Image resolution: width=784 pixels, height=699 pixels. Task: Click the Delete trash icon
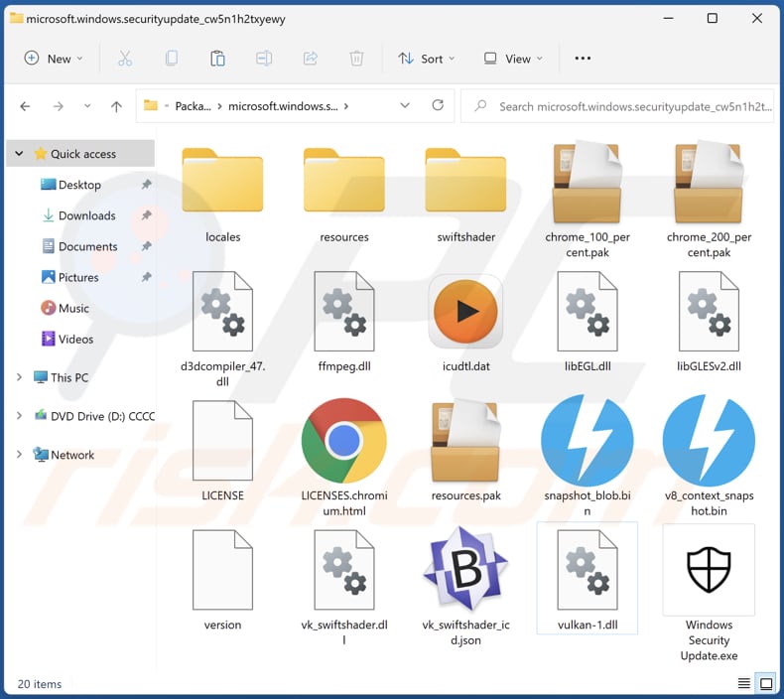(x=356, y=59)
